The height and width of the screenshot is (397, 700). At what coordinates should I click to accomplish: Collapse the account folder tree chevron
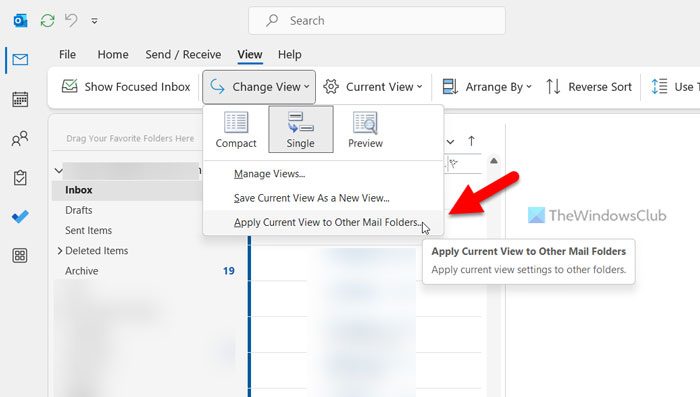point(58,171)
